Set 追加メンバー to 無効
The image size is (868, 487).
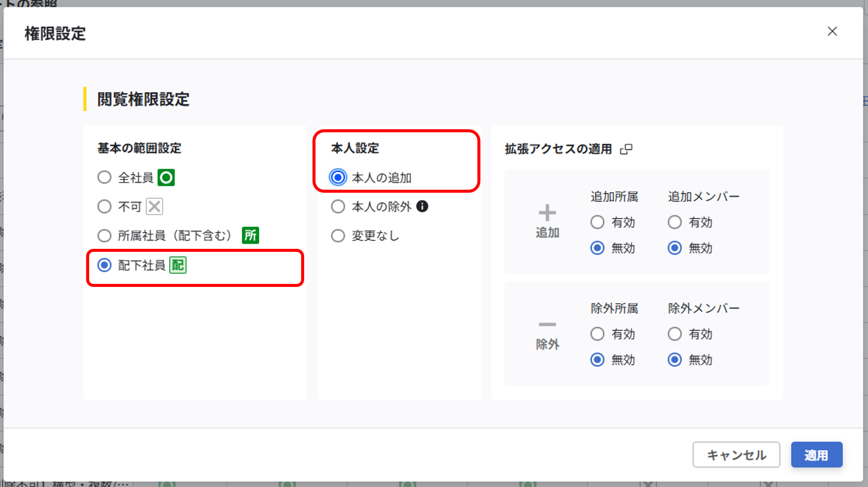pyautogui.click(x=675, y=248)
